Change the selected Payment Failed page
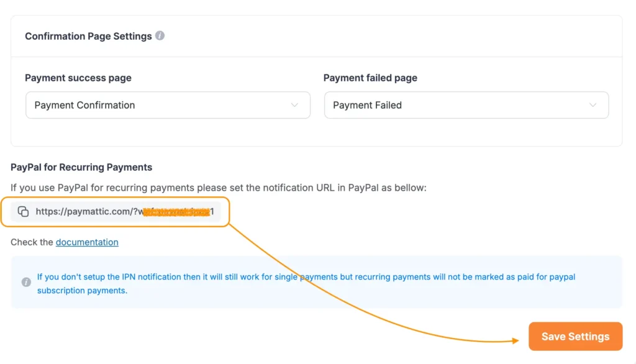This screenshot has width=636, height=364. click(466, 105)
